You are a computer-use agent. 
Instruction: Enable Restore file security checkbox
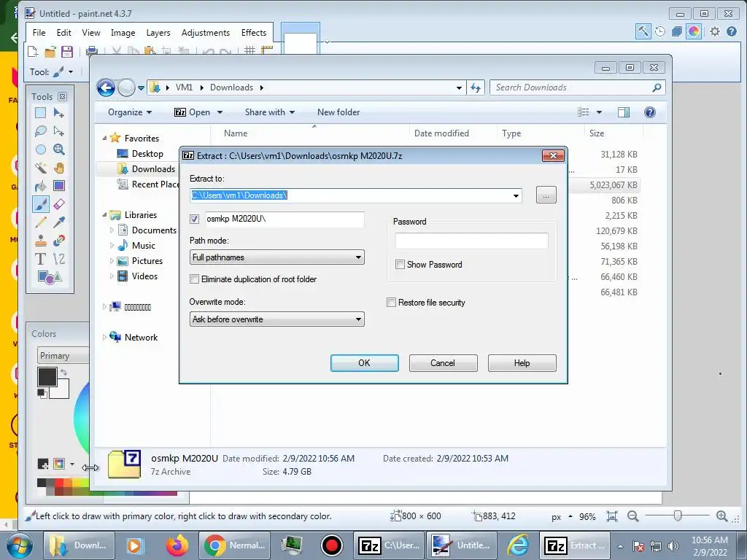[391, 303]
